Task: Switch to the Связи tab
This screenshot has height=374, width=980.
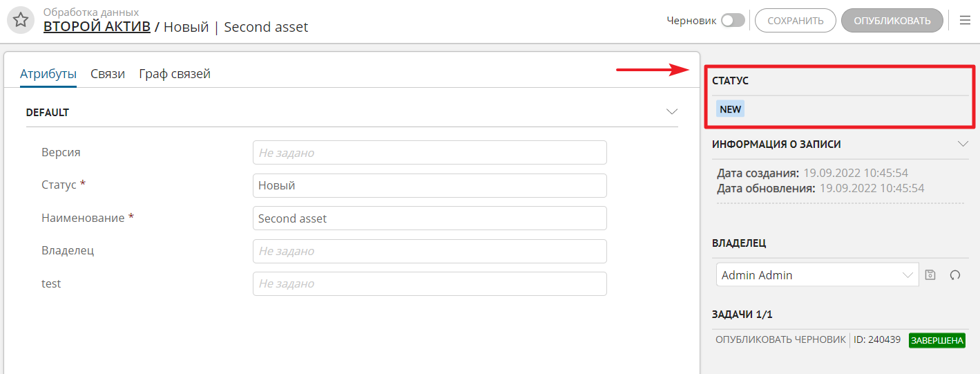Action: [108, 74]
